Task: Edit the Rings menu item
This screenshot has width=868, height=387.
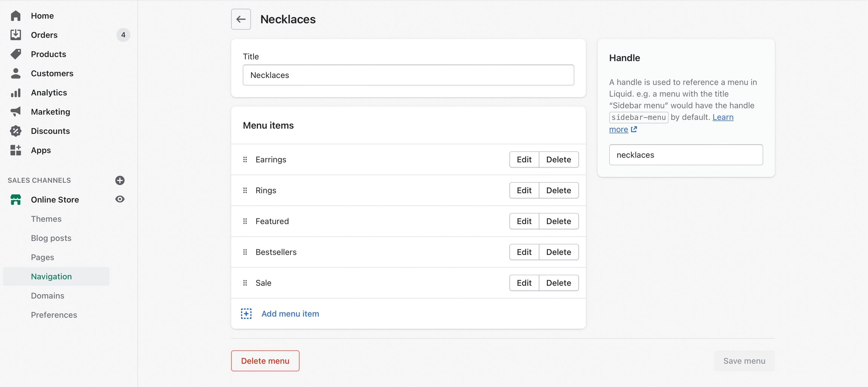Action: tap(524, 190)
